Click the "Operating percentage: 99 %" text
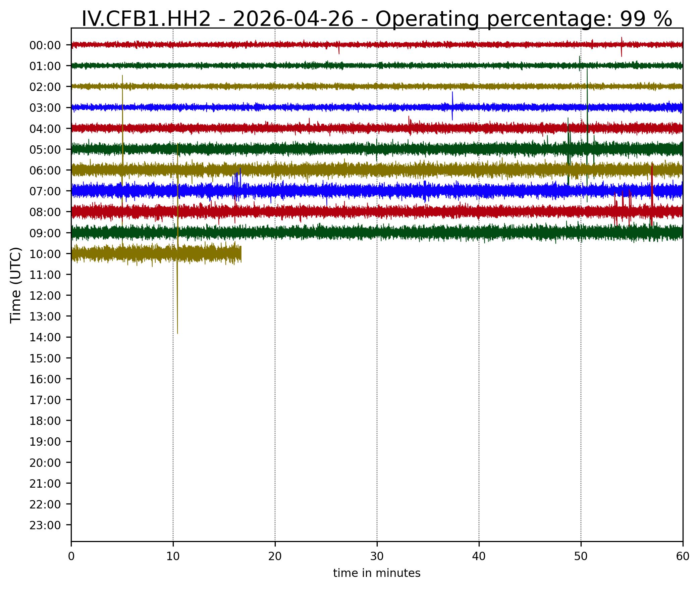Viewport: 700px width, 589px height. [524, 19]
